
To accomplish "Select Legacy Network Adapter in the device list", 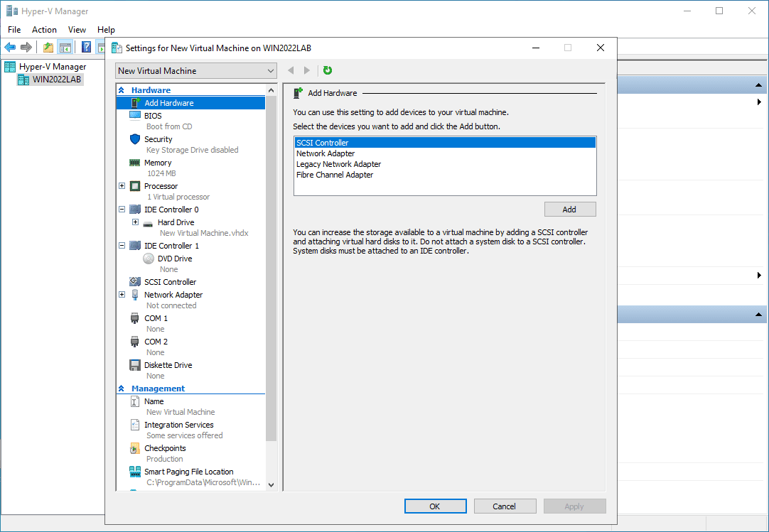I will [445, 164].
